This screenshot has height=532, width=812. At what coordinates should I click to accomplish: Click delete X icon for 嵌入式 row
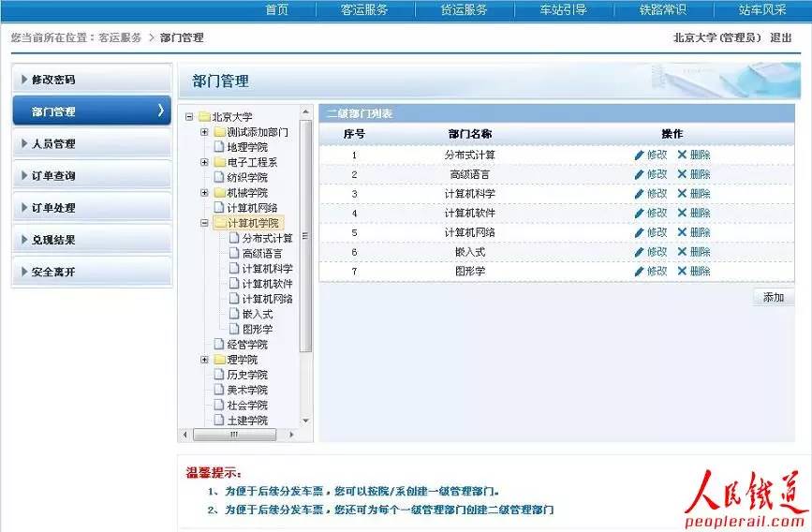[682, 251]
